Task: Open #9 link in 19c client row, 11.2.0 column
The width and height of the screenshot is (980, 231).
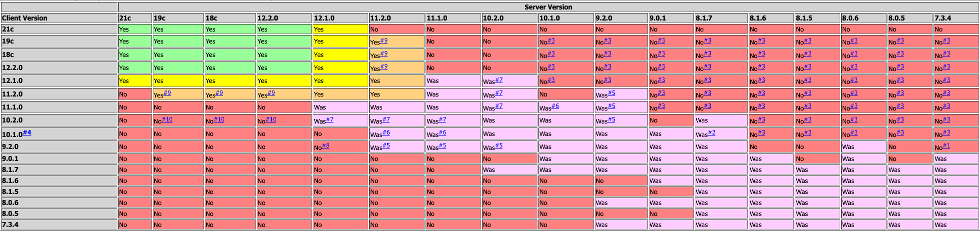Action: pos(384,40)
